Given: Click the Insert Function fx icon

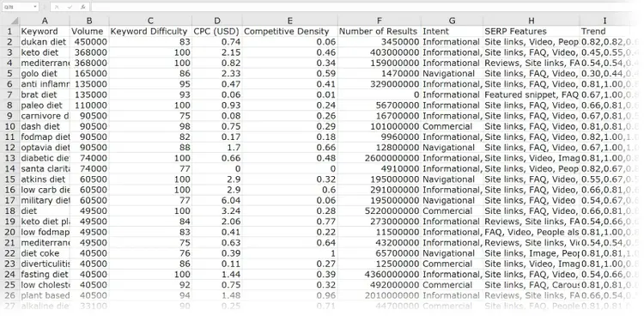Looking at the screenshot, I should tap(82, 7).
